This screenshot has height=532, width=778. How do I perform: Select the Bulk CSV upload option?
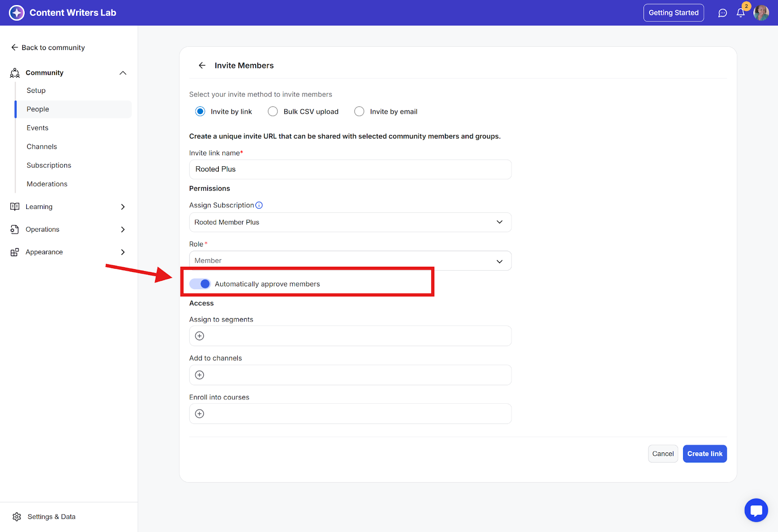(x=273, y=112)
